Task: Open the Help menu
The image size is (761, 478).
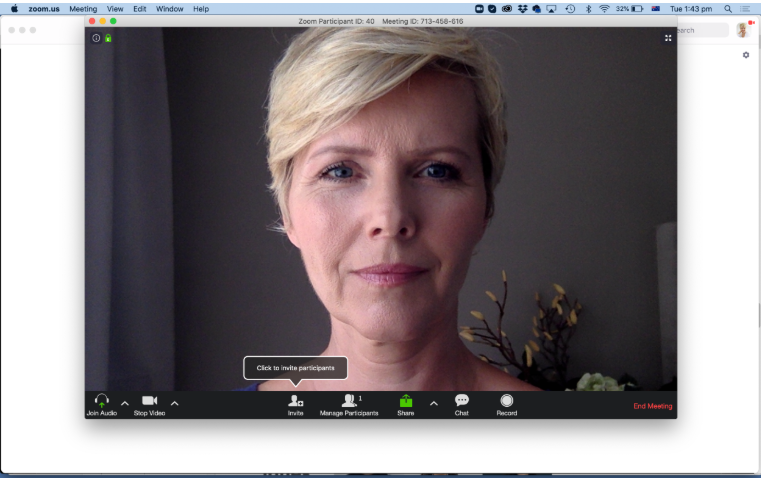Action: 201,9
